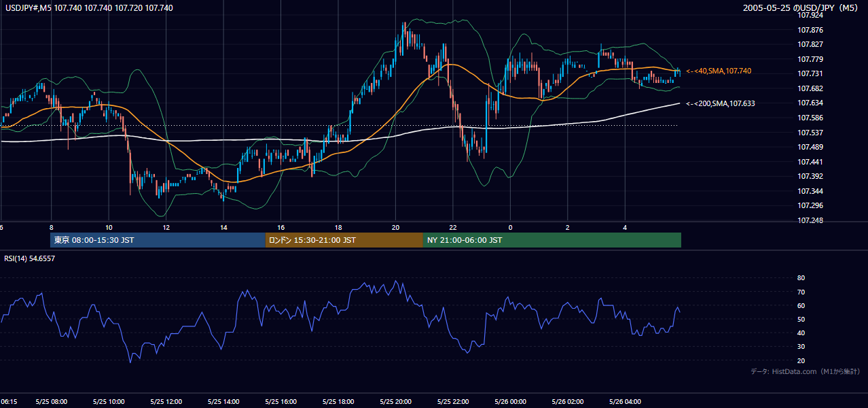Click price axis value 107.779

point(811,59)
